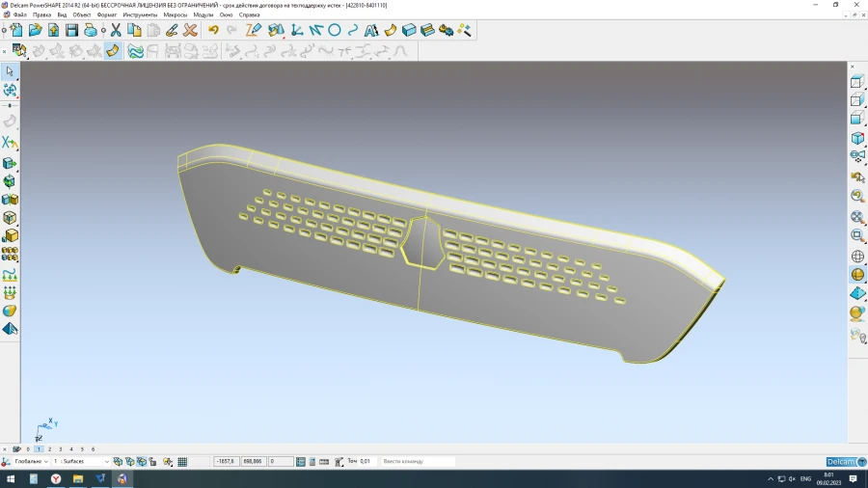
Task: Click the wireframe globe view icon
Action: tap(856, 257)
